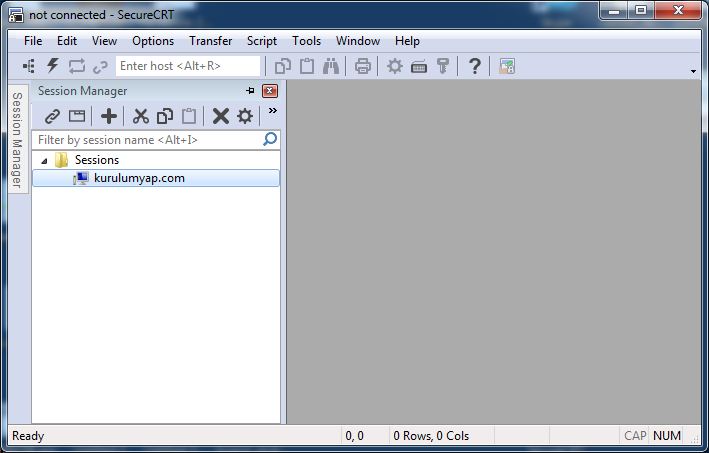Open the Keymap Editor keyboard icon
This screenshot has width=709, height=453.
click(x=419, y=67)
